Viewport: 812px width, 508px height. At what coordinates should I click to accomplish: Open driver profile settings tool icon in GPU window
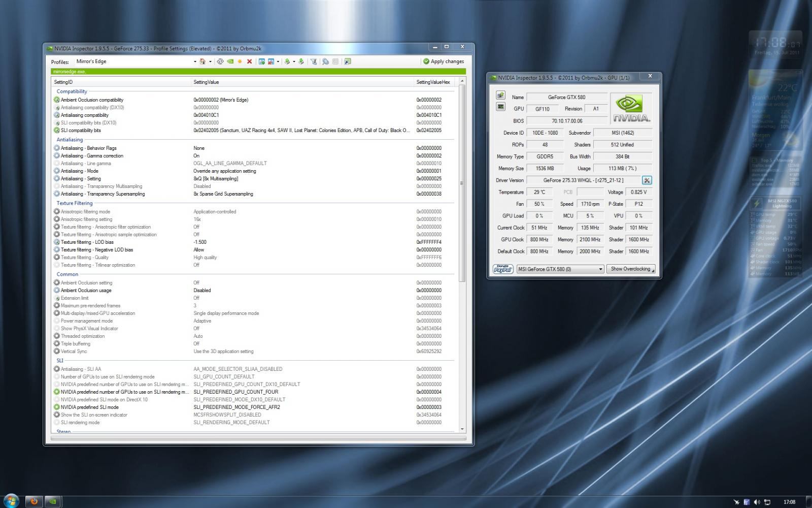pos(647,180)
